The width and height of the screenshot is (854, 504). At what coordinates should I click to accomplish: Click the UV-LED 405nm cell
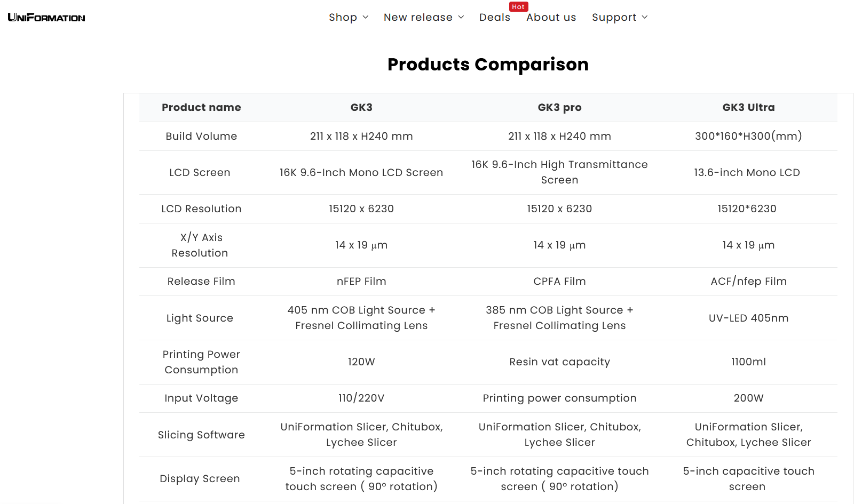[x=748, y=318]
